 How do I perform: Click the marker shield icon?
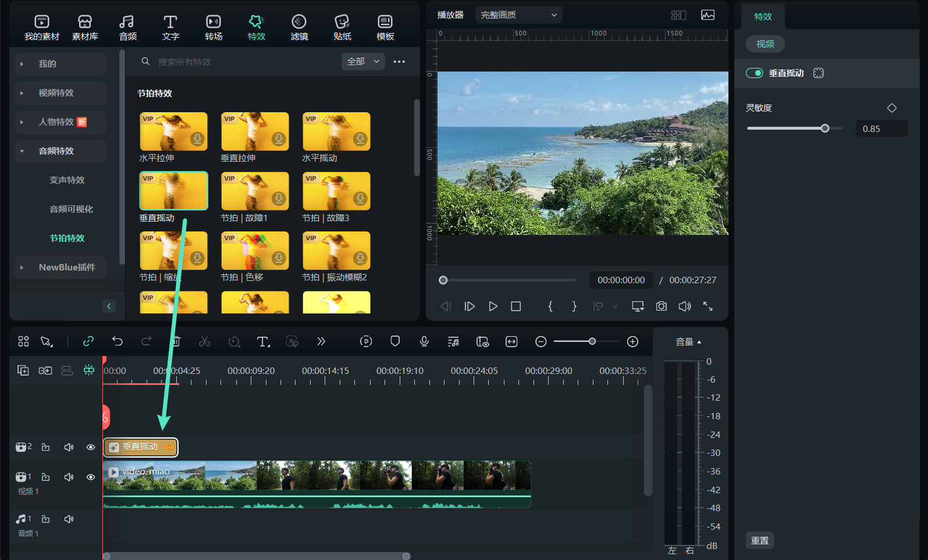point(395,341)
